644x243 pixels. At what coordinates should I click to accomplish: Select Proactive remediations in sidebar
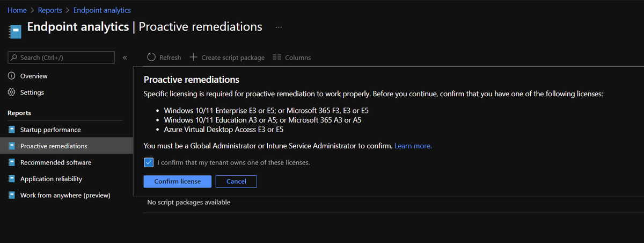54,146
